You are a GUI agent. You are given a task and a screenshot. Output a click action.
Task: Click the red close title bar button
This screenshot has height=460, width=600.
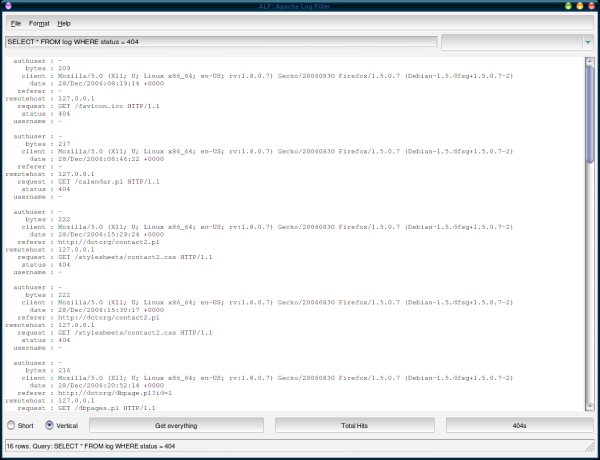click(x=591, y=6)
